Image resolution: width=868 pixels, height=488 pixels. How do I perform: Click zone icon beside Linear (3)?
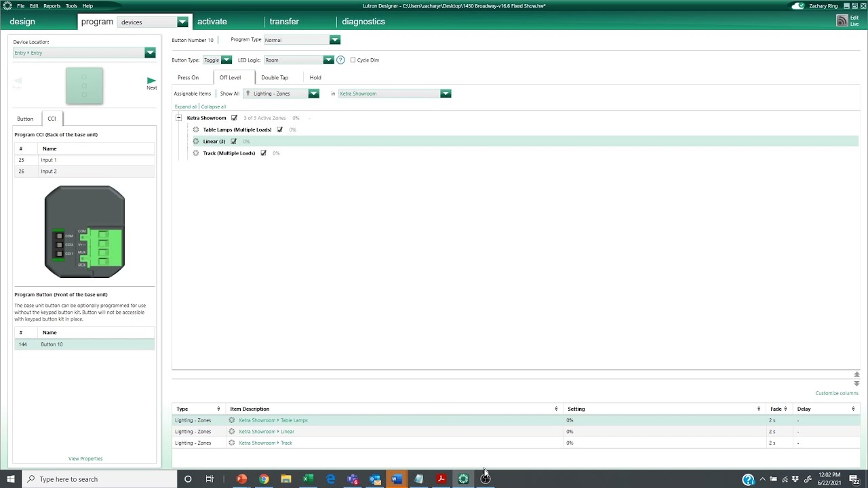tap(196, 141)
